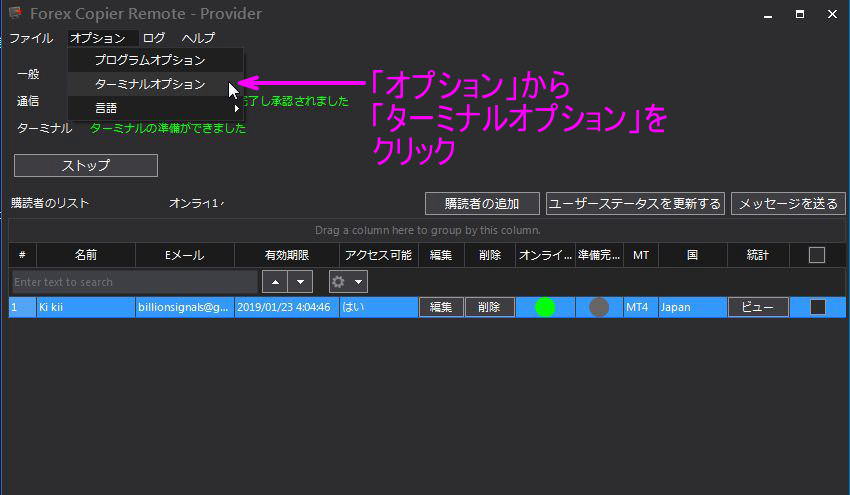Open the ヘルプ menu
This screenshot has width=850, height=495.
[198, 38]
